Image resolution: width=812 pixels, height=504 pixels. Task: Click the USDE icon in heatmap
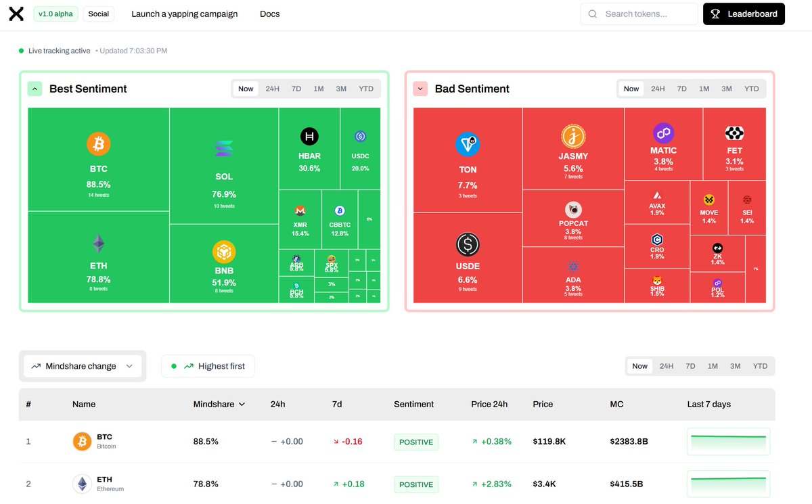pyautogui.click(x=468, y=244)
